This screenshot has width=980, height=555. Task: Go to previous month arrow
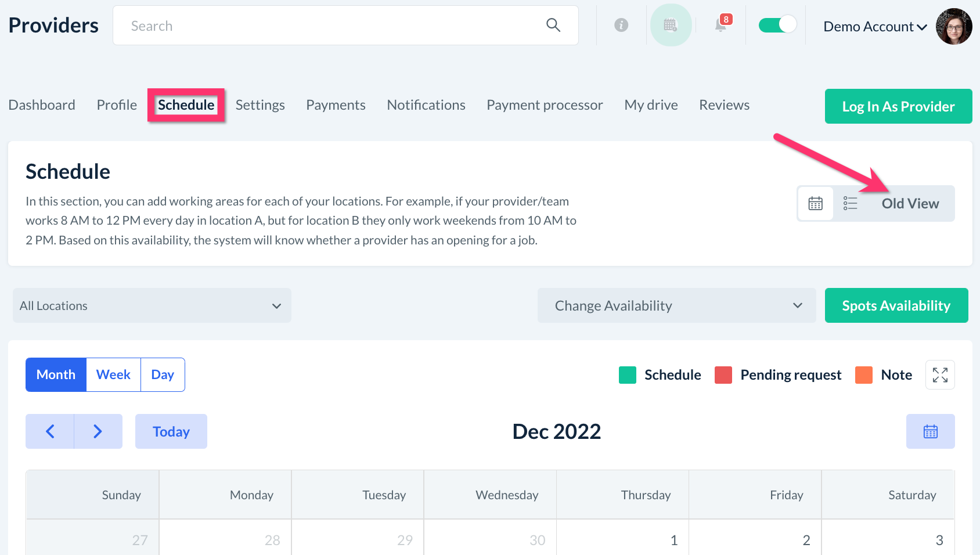50,431
